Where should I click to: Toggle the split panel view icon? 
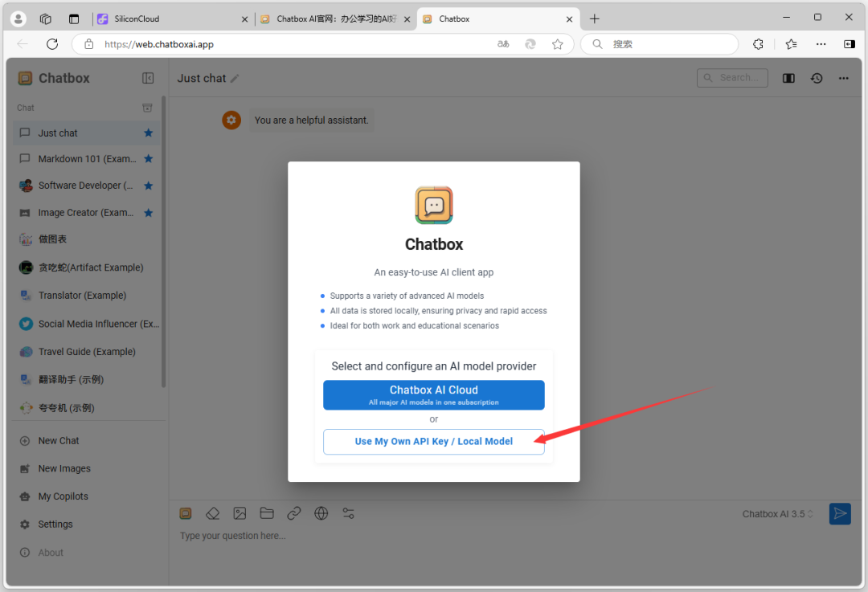[x=789, y=78]
